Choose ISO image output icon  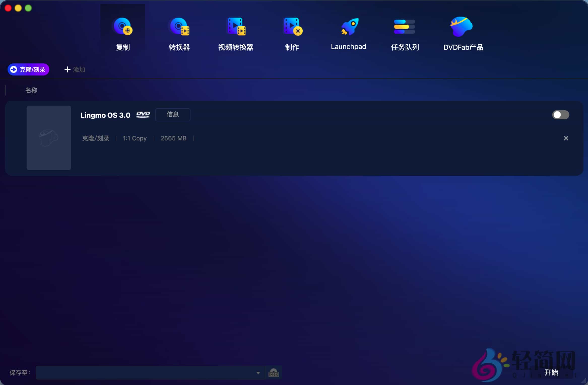click(x=274, y=373)
